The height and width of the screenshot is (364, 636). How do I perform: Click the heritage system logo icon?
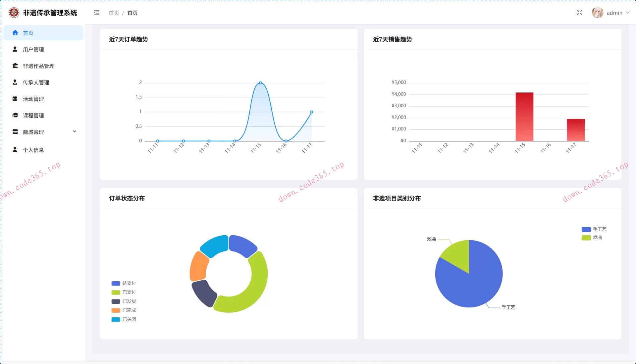(14, 13)
